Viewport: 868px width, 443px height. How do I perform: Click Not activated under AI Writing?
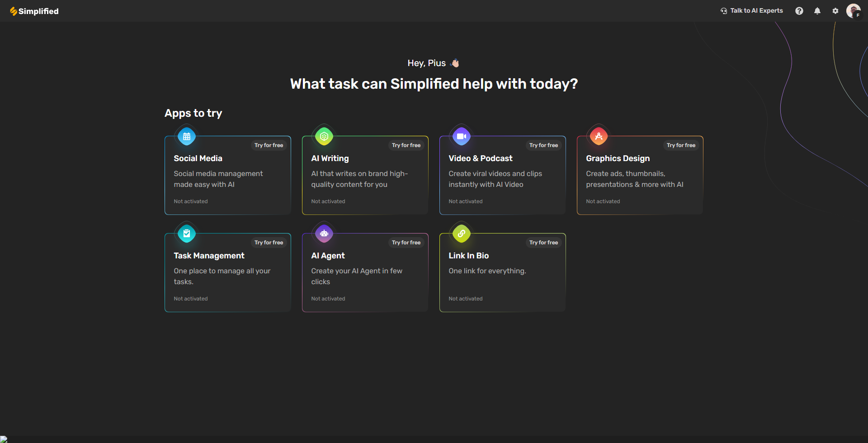[328, 201]
